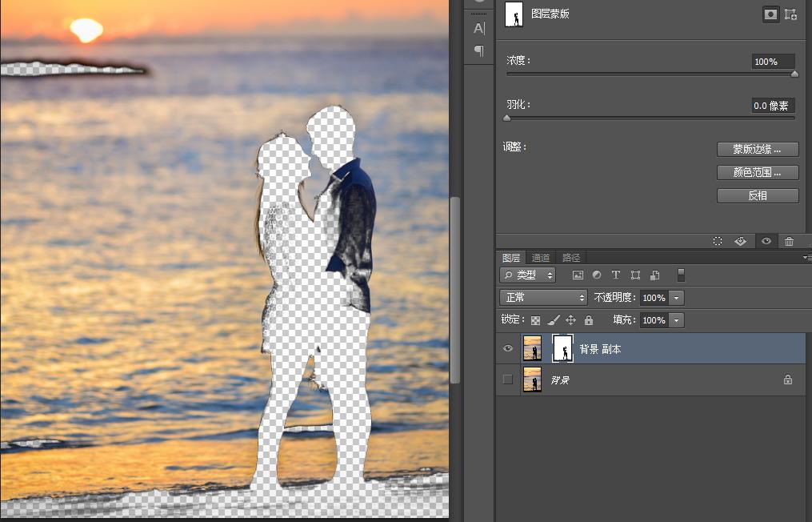Click the lock transparent pixels icon
Screen dimensions: 812x522
point(536,320)
